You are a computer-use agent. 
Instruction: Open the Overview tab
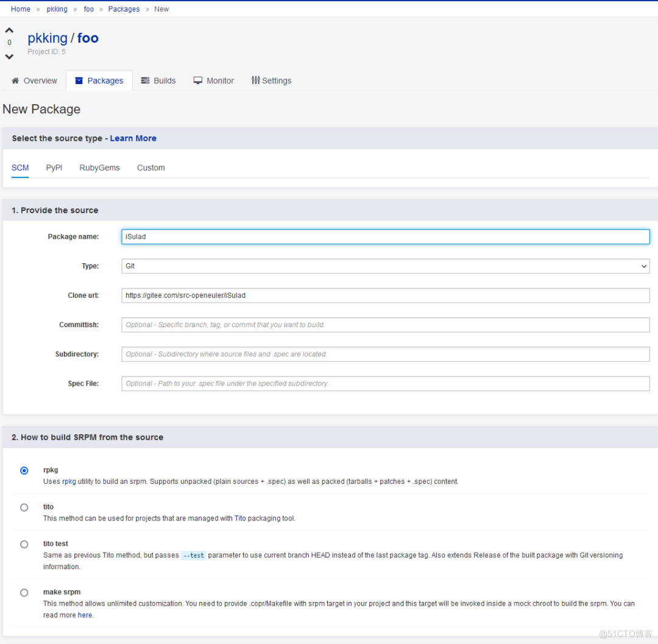pos(34,80)
